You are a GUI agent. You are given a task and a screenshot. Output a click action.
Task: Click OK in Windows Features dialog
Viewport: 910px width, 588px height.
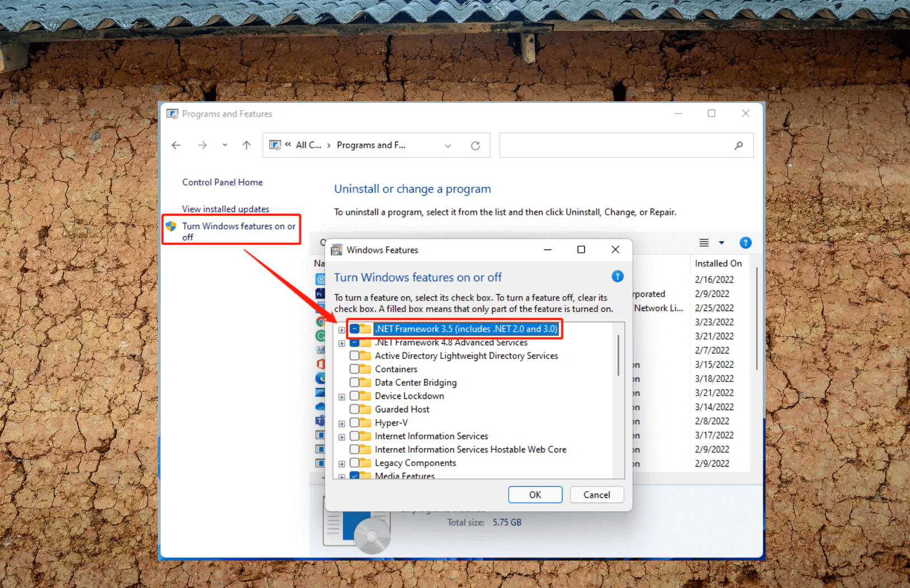(x=535, y=495)
